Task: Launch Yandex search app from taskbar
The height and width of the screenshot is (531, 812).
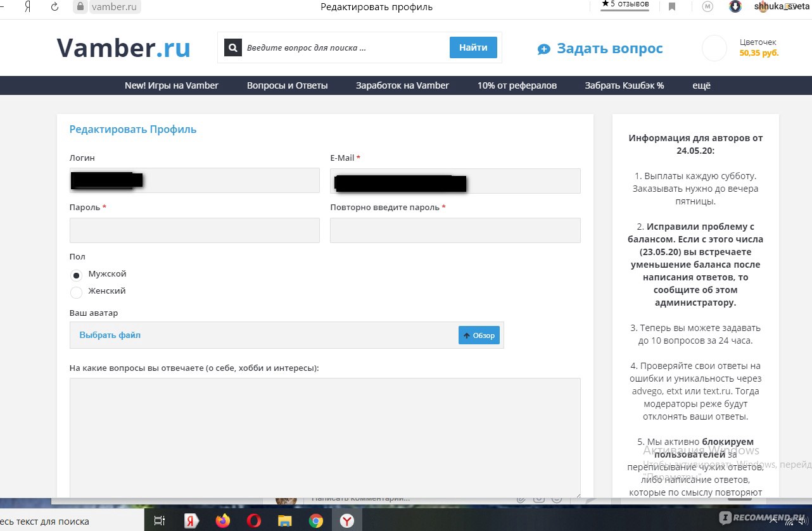Action: [191, 521]
